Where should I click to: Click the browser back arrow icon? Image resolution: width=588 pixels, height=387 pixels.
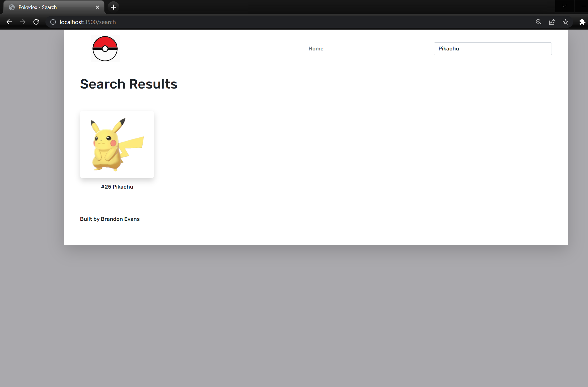9,22
